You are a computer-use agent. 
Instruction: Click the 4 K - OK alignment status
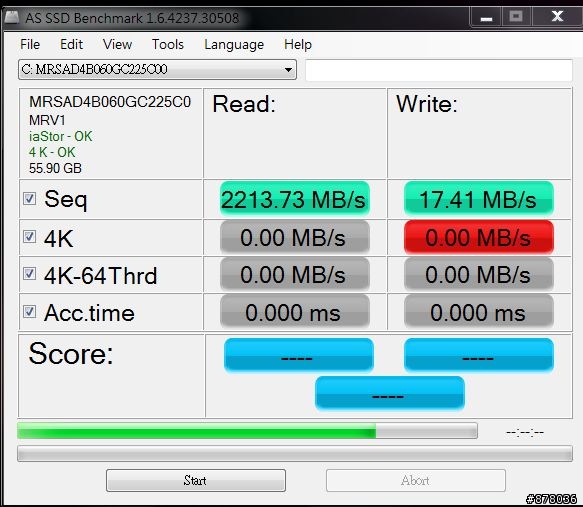[52, 152]
